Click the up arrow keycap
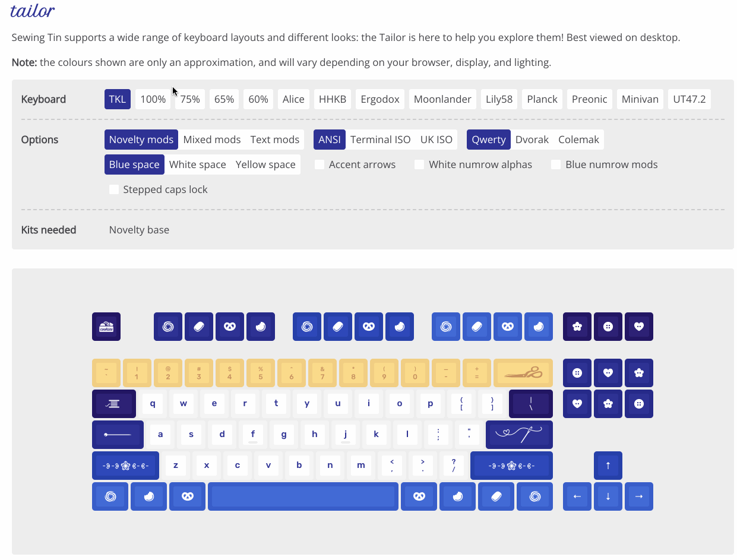This screenshot has height=560, width=737. [608, 466]
